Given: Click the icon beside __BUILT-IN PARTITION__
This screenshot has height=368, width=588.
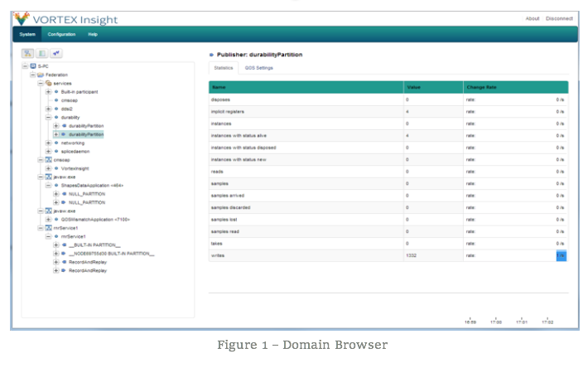Looking at the screenshot, I should click(x=64, y=245).
